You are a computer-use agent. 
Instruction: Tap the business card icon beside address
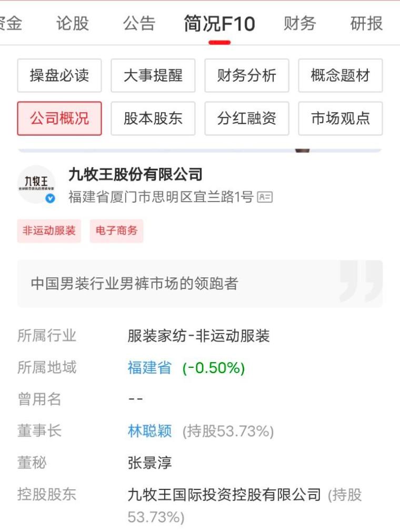[x=265, y=197]
